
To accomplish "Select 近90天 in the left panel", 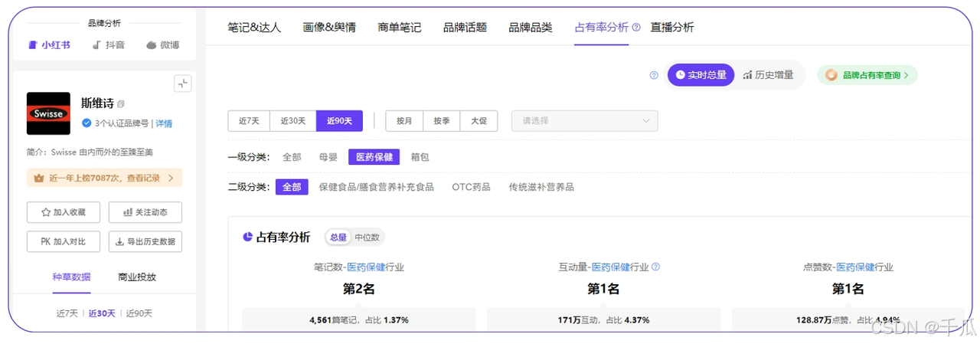I will 139,313.
